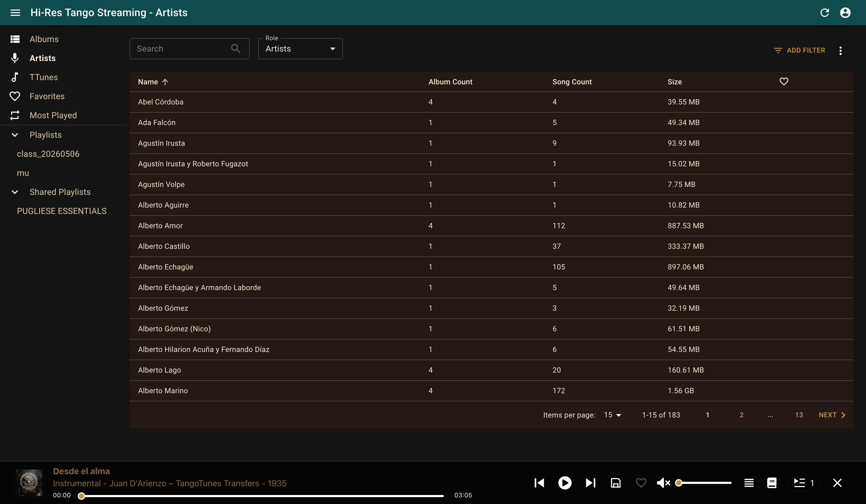Skip to the next track
This screenshot has width=866, height=504.
[x=590, y=483]
